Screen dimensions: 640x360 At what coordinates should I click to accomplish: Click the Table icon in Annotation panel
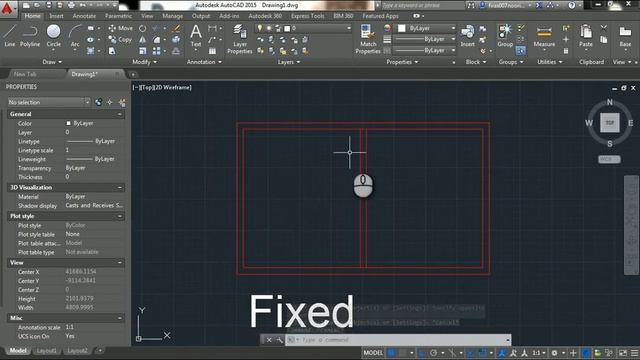212,51
